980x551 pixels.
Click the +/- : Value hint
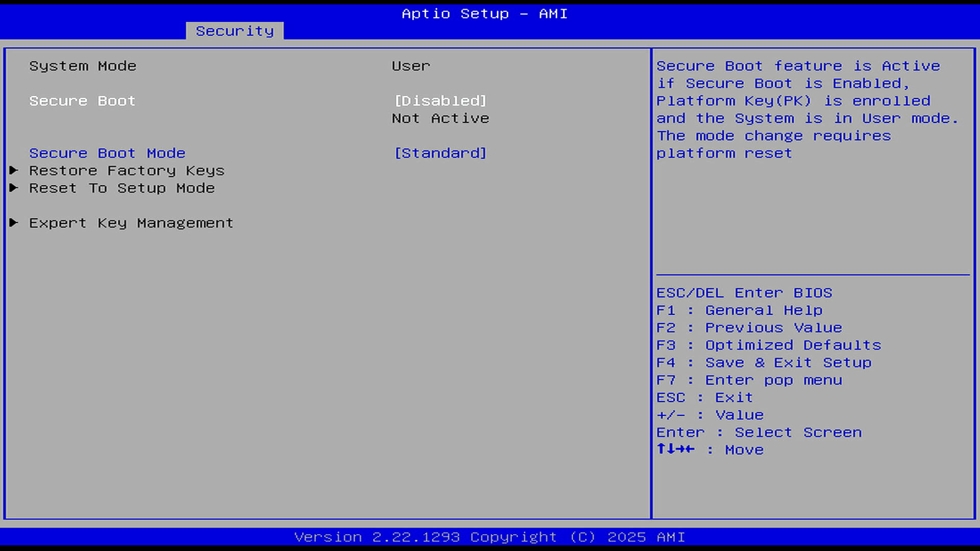710,415
